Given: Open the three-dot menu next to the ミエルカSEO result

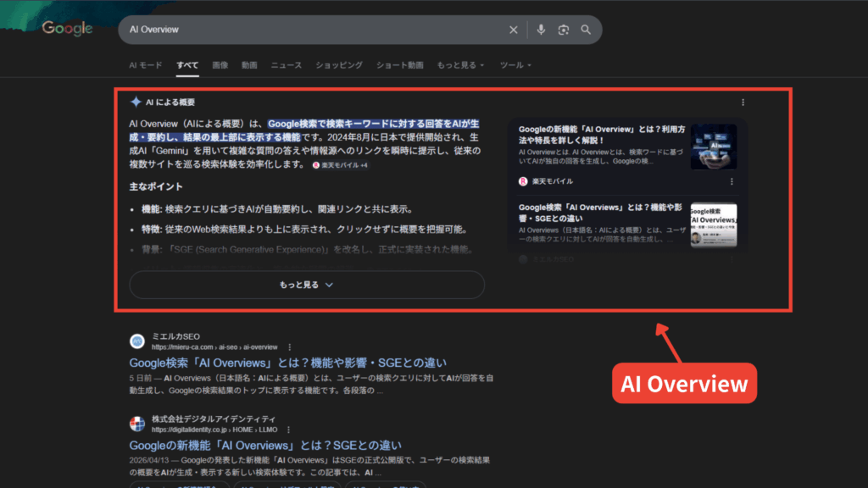Looking at the screenshot, I should point(290,347).
